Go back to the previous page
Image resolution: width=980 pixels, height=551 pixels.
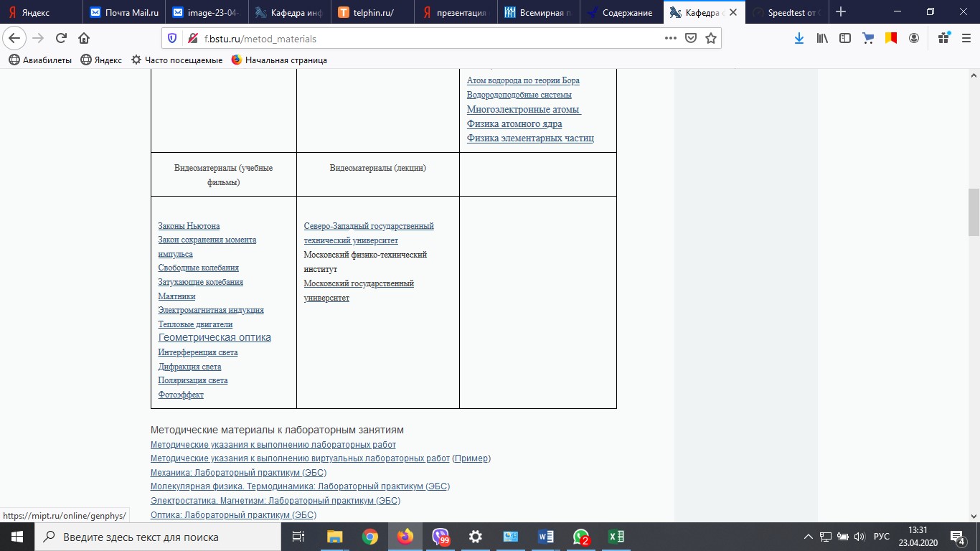[15, 39]
